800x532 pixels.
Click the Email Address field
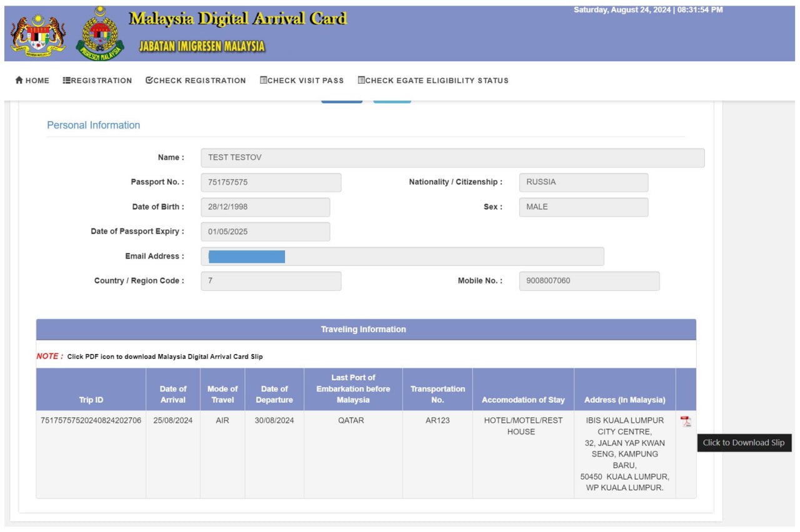[402, 257]
